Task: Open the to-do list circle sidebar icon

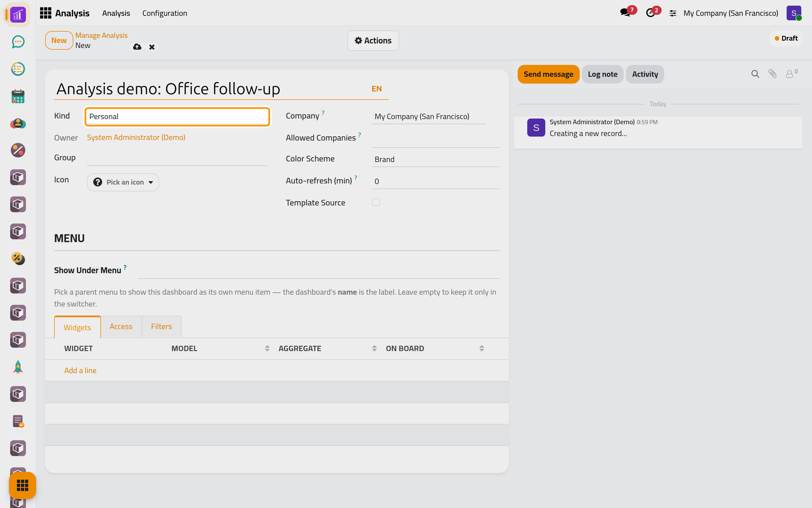Action: click(x=18, y=69)
